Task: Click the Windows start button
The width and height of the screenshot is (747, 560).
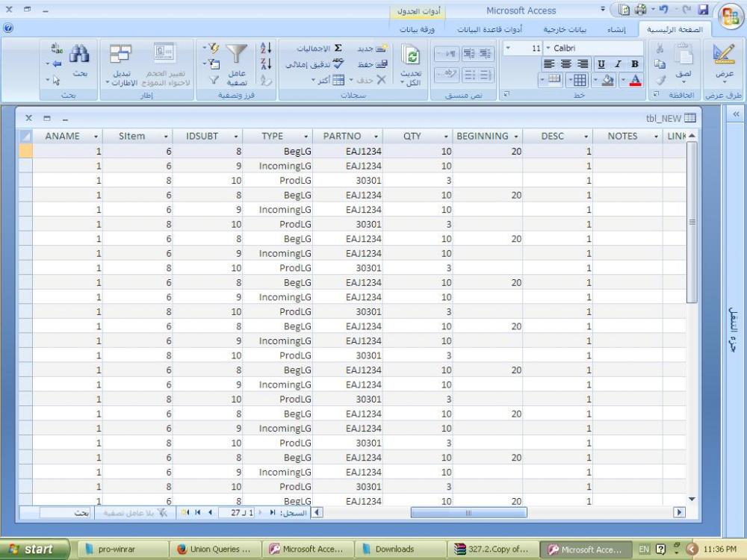Action: pos(35,549)
